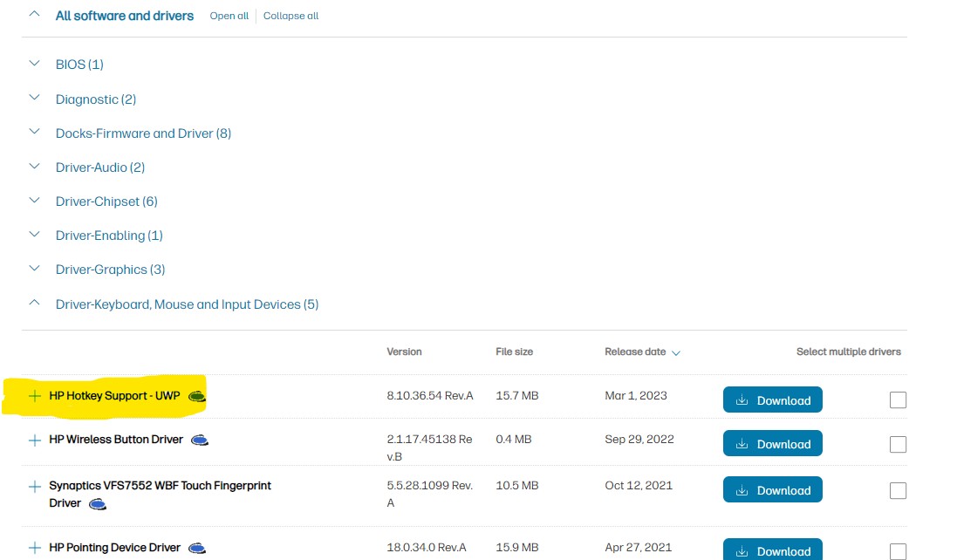Click the Collapse all link
Viewport: 957px width, 560px height.
291,16
